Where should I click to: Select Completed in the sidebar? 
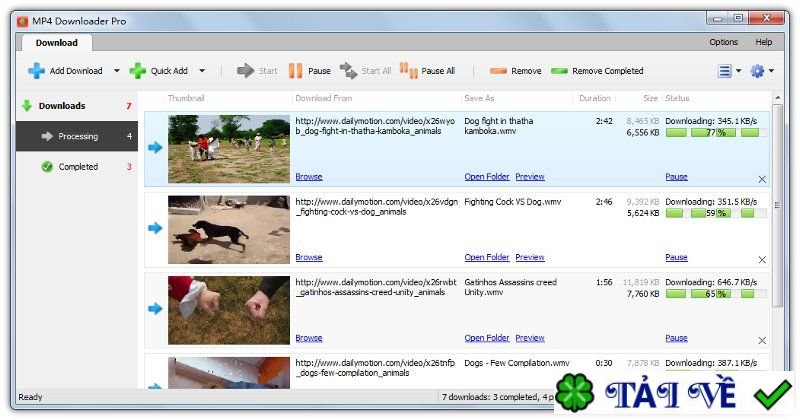tap(77, 167)
